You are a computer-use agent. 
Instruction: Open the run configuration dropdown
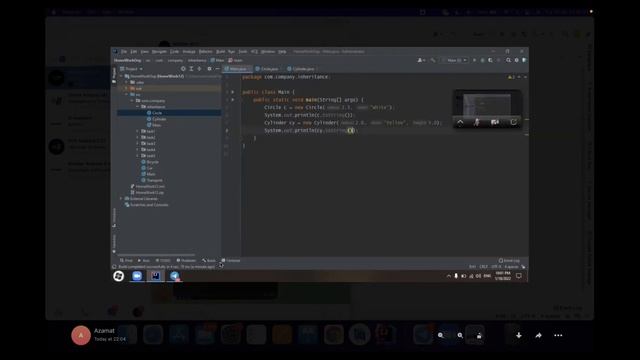pyautogui.click(x=454, y=60)
